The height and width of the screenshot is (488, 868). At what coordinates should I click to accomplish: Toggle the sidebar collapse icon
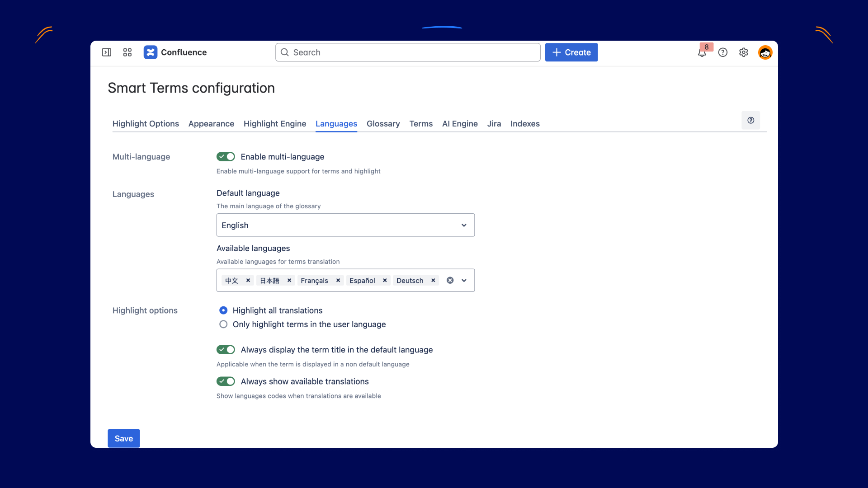(x=107, y=52)
